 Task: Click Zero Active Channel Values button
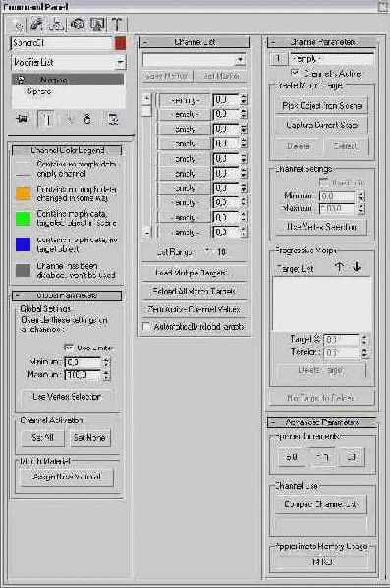pos(195,309)
